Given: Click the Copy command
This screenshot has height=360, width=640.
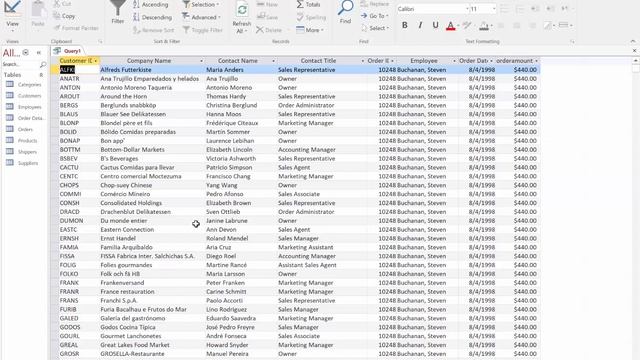Looking at the screenshot, I should (64, 16).
